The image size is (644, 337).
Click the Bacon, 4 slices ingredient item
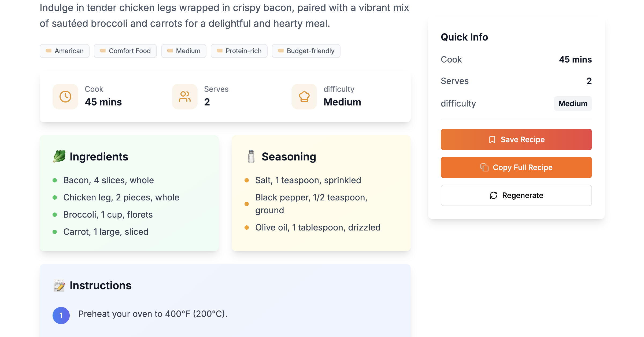(109, 180)
